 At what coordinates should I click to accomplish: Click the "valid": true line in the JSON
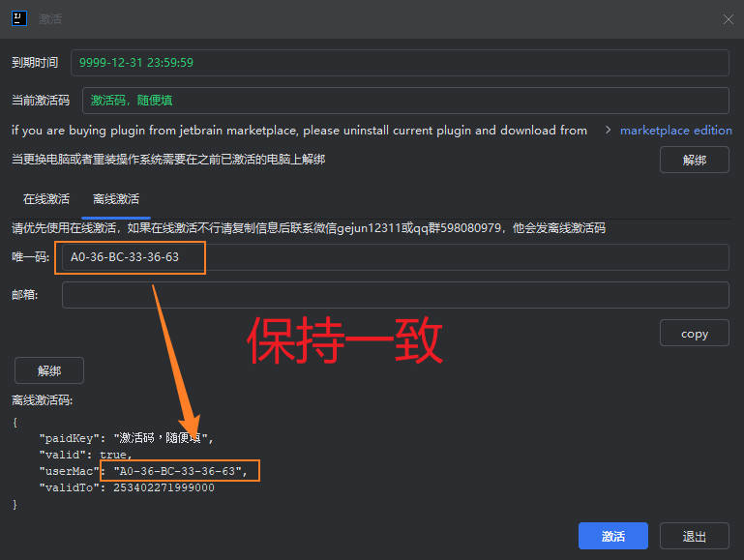(85, 455)
